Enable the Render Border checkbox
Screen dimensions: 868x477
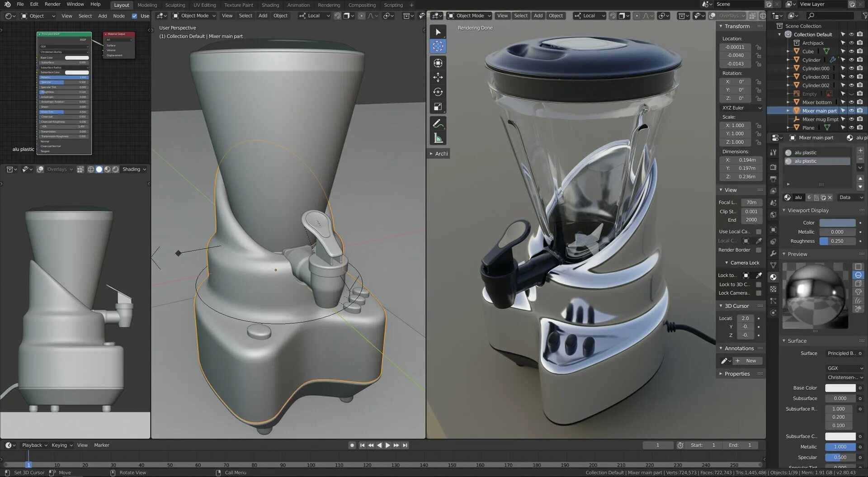(759, 250)
